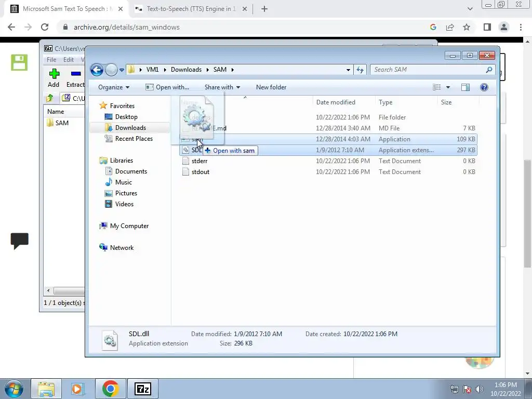Select the SAM folder in 7-Zip list
This screenshot has height=399, width=532.
coord(58,123)
